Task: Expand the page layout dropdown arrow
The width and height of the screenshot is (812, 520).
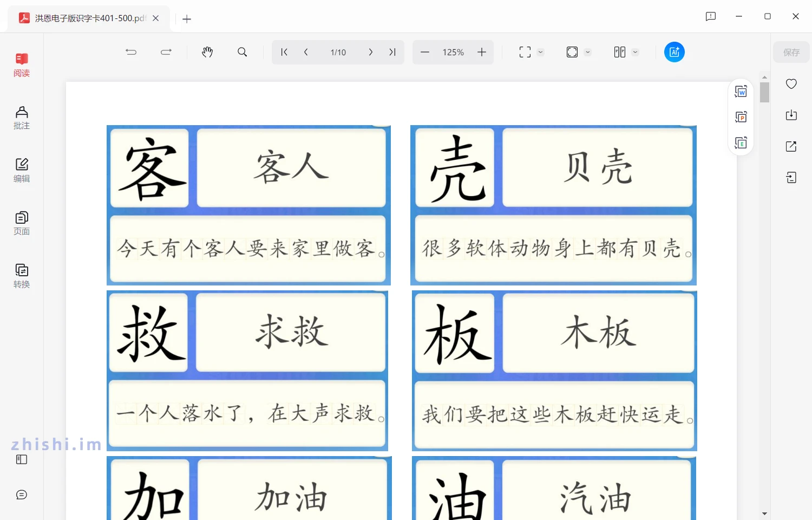Action: 636,52
